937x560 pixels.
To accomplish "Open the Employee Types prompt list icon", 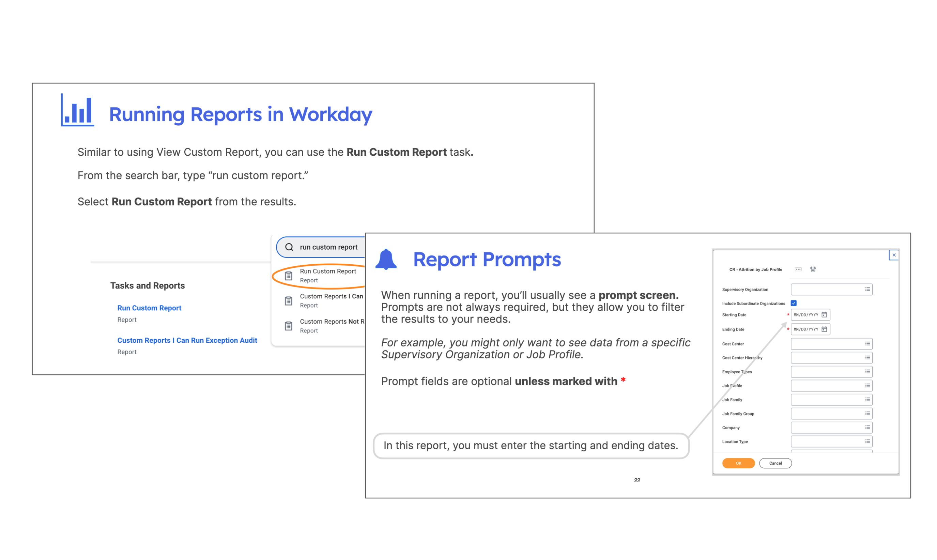I will [867, 372].
